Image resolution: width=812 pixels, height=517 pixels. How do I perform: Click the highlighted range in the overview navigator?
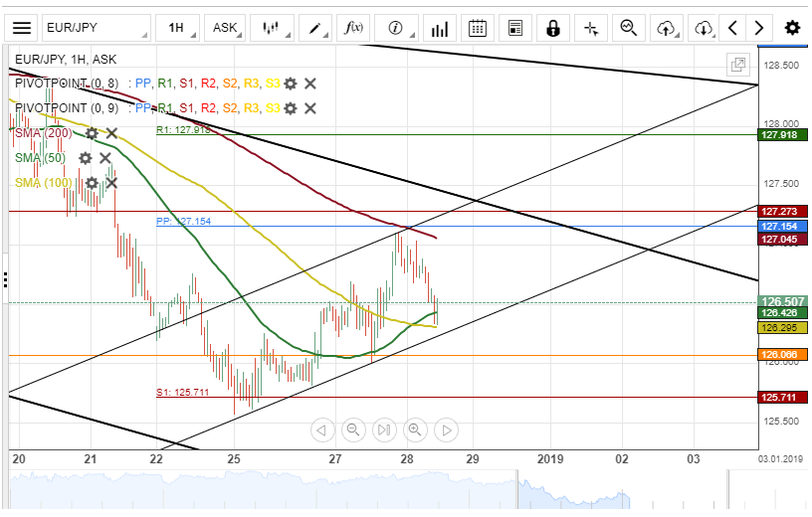pyautogui.click(x=623, y=489)
